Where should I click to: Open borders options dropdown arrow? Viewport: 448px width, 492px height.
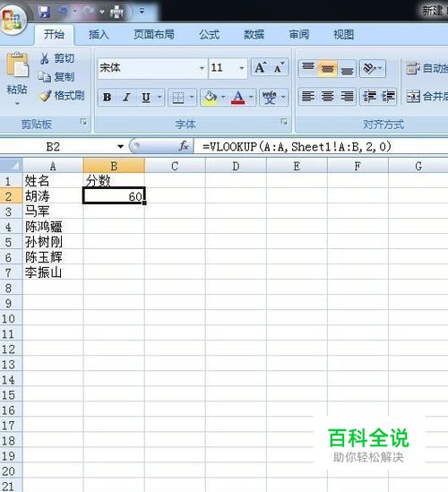[x=192, y=98]
